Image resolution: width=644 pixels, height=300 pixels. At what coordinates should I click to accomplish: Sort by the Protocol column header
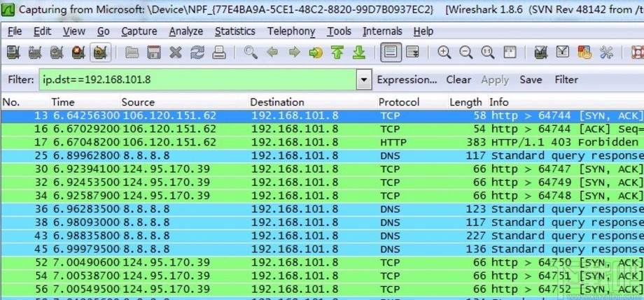point(412,102)
